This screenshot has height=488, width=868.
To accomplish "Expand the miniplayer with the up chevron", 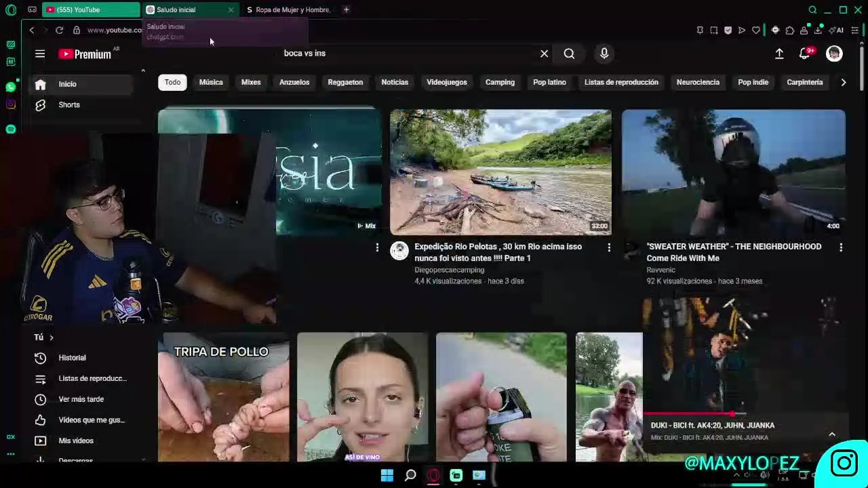I will (832, 434).
